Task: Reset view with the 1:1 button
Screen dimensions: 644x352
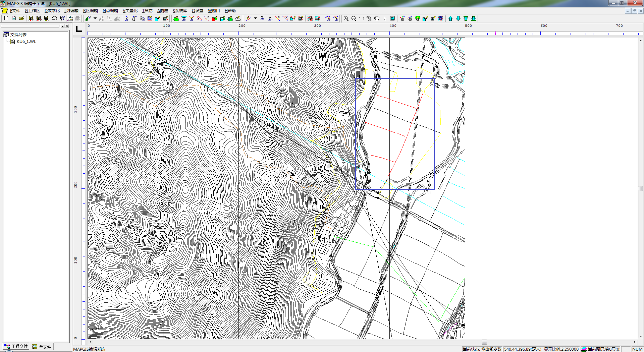Action: coord(362,18)
